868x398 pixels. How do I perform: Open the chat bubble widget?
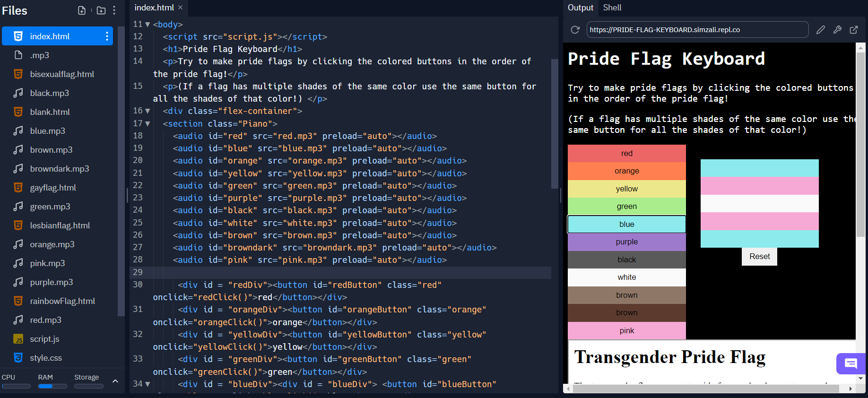851,363
